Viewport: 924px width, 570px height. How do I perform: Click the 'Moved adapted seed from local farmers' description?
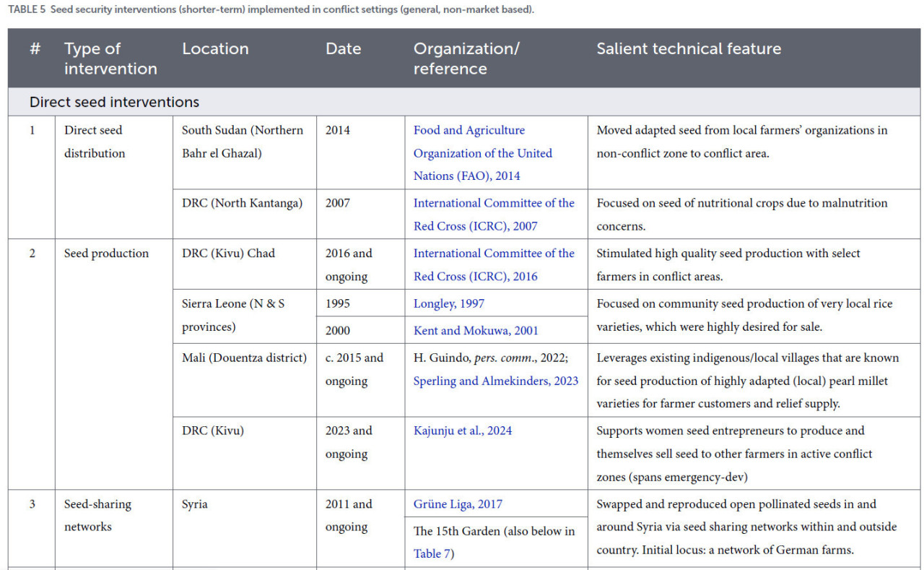click(742, 142)
